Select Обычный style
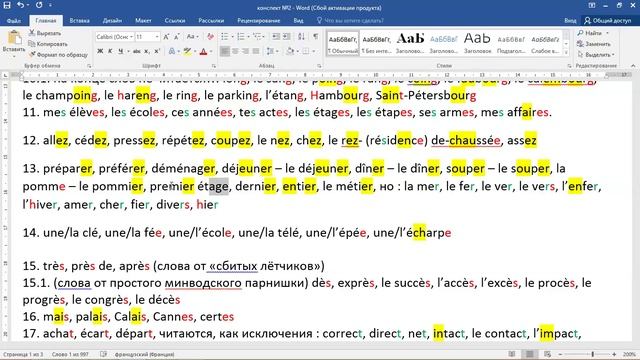Viewport: 640px width, 360px height. pyautogui.click(x=343, y=43)
